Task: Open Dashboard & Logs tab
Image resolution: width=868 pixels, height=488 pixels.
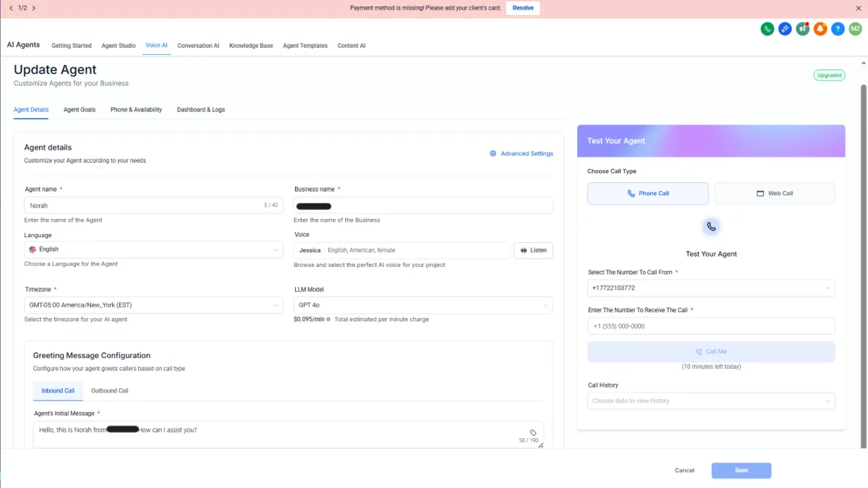Action: click(x=201, y=110)
